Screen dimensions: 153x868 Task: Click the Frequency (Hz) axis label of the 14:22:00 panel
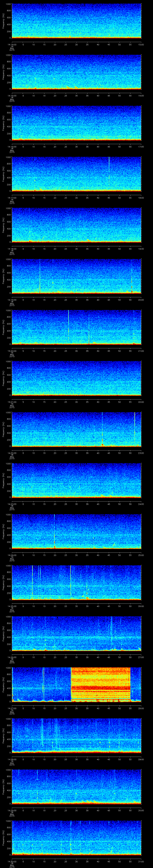click(x=3, y=429)
